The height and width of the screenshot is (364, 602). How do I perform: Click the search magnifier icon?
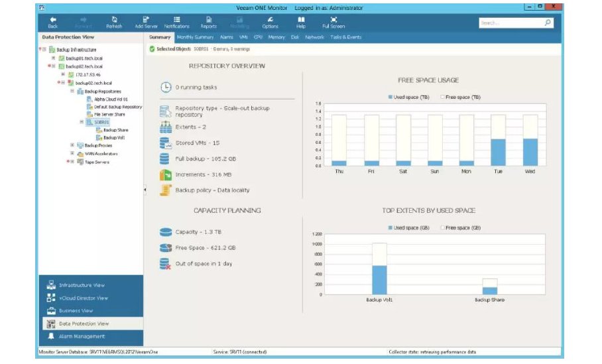pos(548,23)
